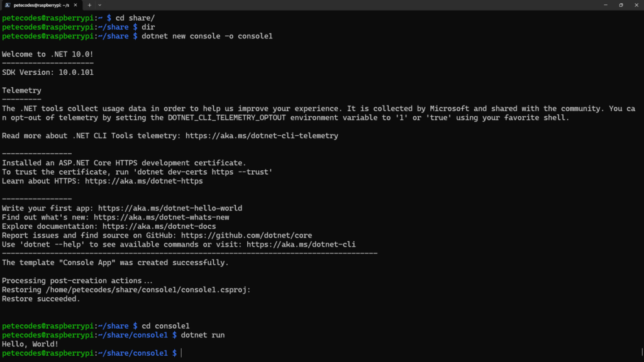Expand the new tab profile dropdown chevron

click(99, 4)
